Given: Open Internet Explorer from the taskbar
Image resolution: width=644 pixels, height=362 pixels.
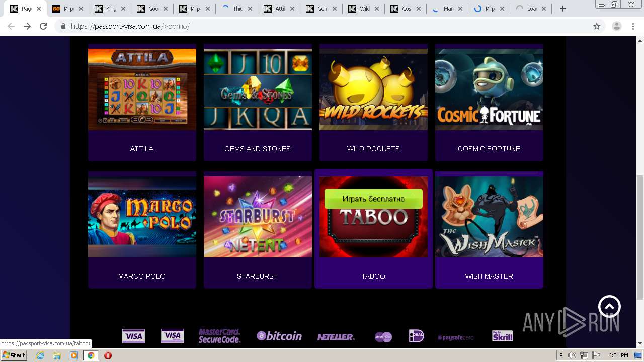Looking at the screenshot, I should coord(40,355).
